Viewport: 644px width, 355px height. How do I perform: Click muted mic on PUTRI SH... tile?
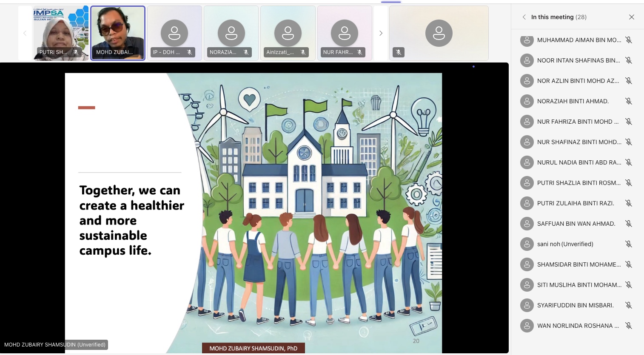76,52
